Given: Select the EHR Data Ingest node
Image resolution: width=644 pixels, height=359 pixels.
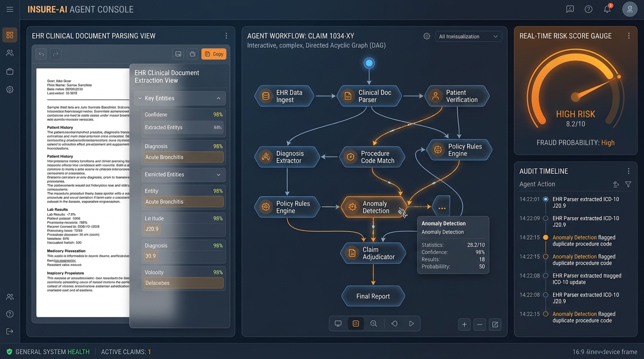Looking at the screenshot, I should (285, 96).
